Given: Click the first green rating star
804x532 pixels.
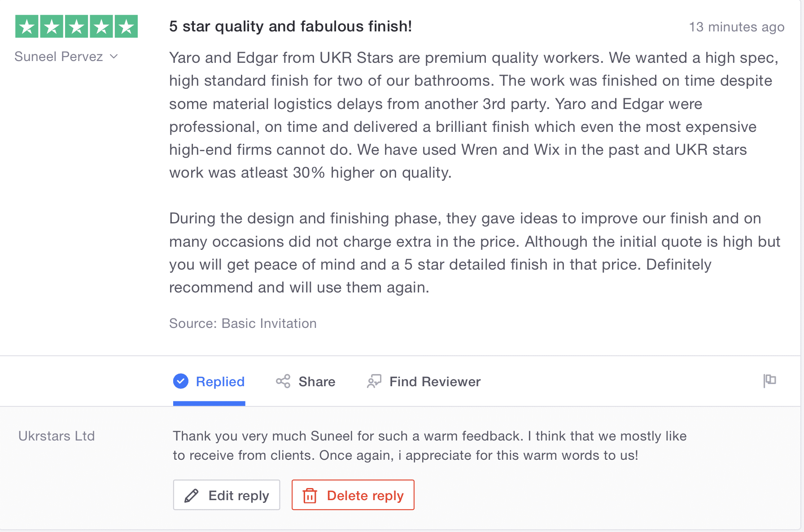Looking at the screenshot, I should 27,26.
